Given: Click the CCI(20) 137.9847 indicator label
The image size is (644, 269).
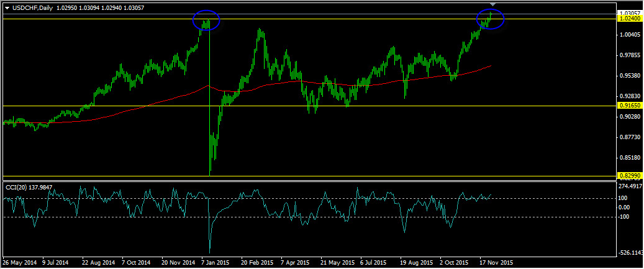Looking at the screenshot, I should [x=29, y=187].
